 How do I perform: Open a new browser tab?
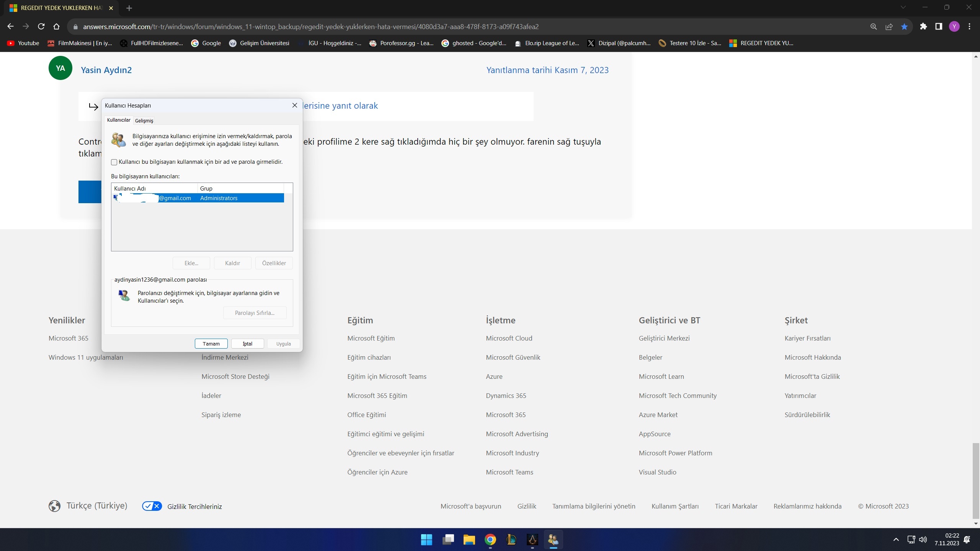(129, 8)
